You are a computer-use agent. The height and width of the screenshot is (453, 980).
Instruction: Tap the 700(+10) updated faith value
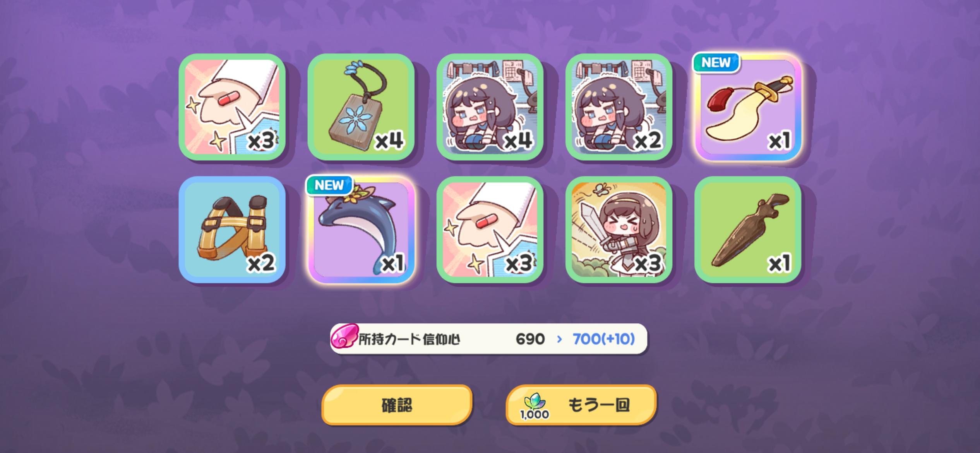tap(604, 339)
